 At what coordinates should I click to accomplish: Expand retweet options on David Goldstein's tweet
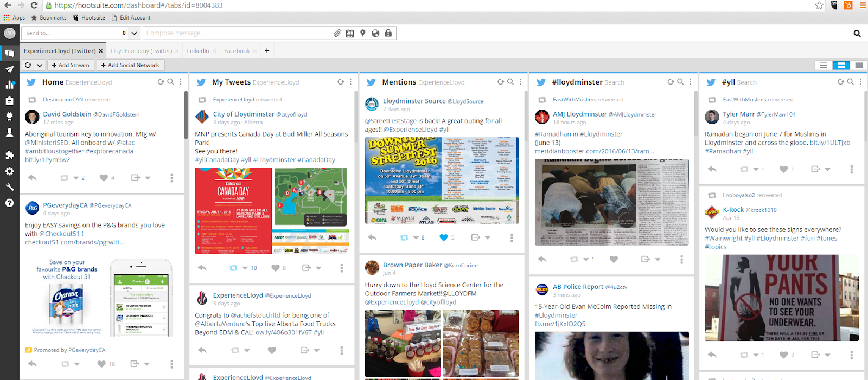click(76, 178)
